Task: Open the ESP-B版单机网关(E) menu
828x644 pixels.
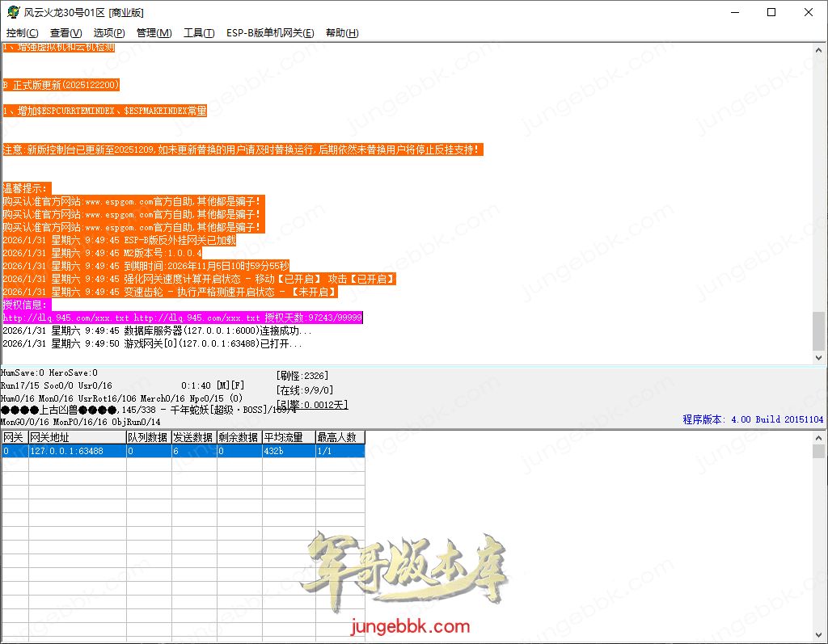Action: (270, 33)
